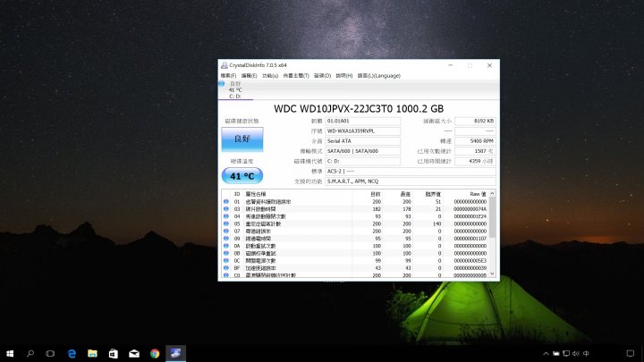This screenshot has height=362, width=644.
Task: Click current value 182 in row 03
Action: click(x=377, y=209)
